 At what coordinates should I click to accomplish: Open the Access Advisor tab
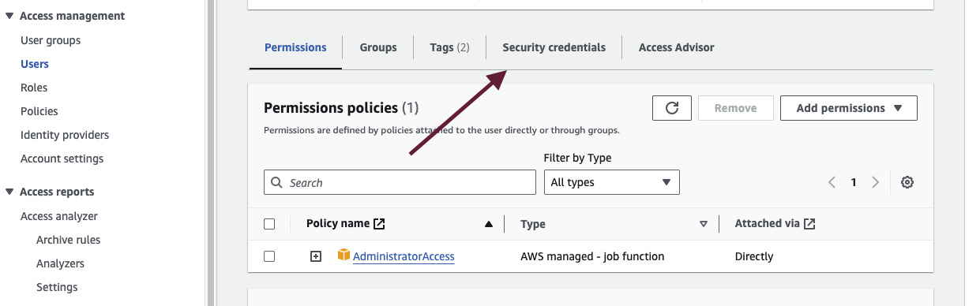click(x=676, y=47)
